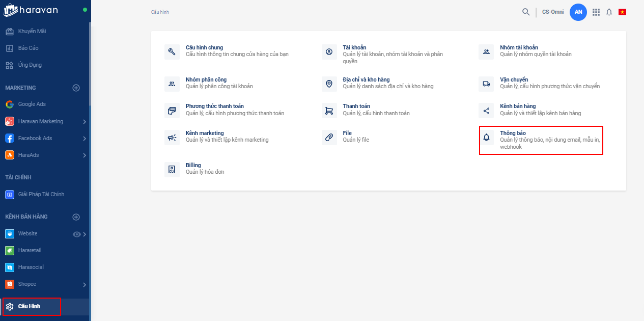Open the AN user avatar menu
The width and height of the screenshot is (644, 321).
click(x=578, y=12)
